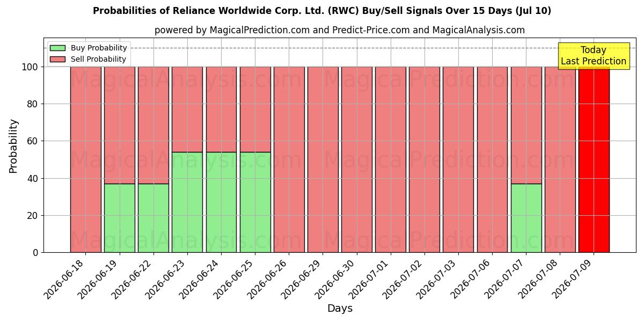Click the green Buy Probability legend swatch
The image size is (644, 322).
click(x=57, y=48)
